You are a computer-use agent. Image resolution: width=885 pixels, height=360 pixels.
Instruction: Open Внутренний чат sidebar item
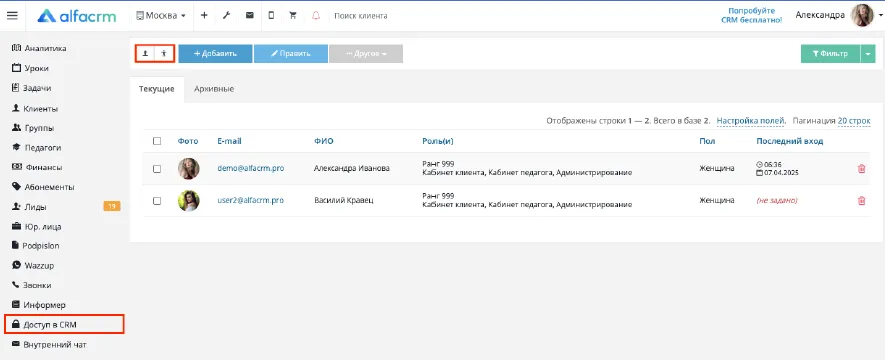[x=49, y=344]
